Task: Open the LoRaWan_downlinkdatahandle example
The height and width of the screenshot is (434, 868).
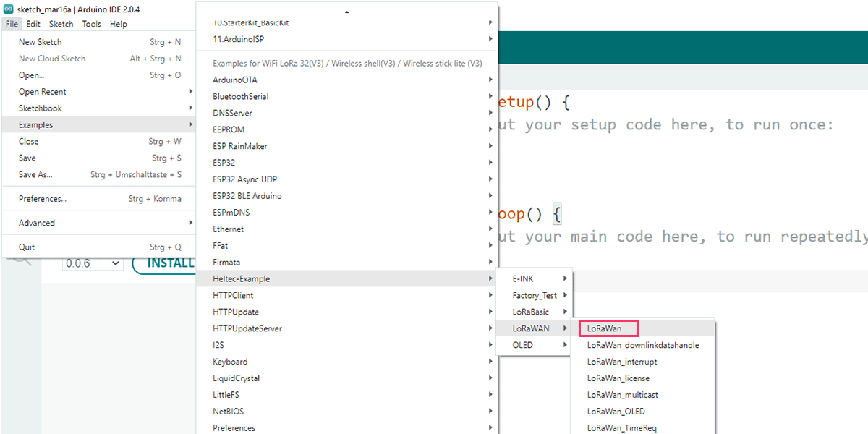Action: coord(643,346)
